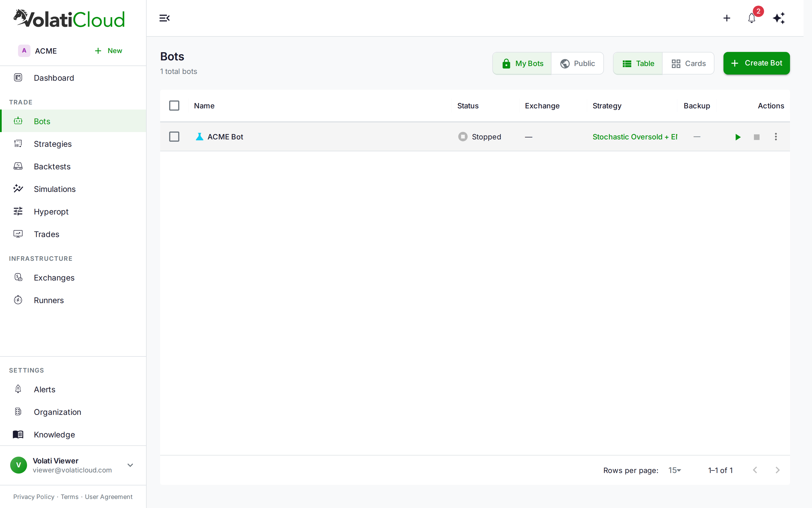Click the viewer@volaticloud.com email text
This screenshot has height=508, width=812.
pyautogui.click(x=72, y=470)
